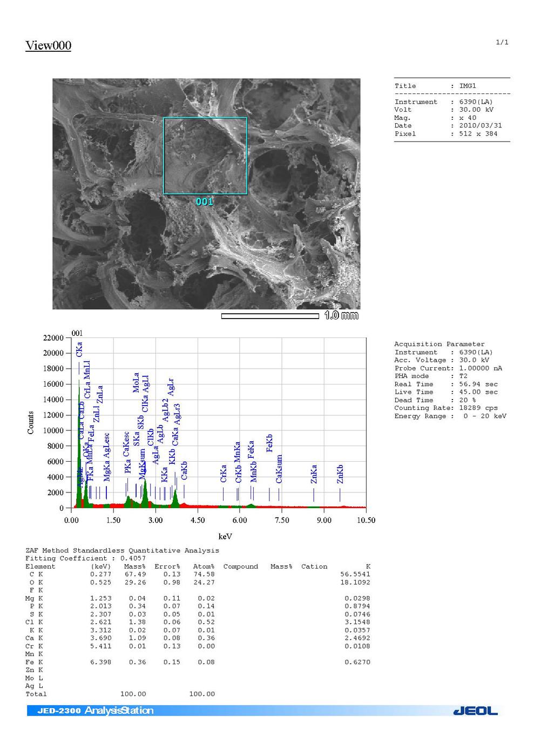The image size is (534, 756).
Task: Click the Atom% column header
Action: point(204,566)
